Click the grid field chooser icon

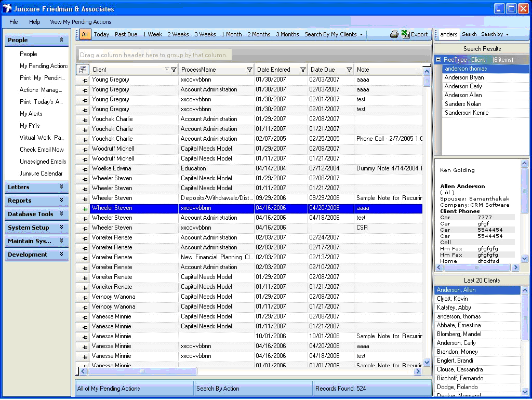(x=83, y=70)
